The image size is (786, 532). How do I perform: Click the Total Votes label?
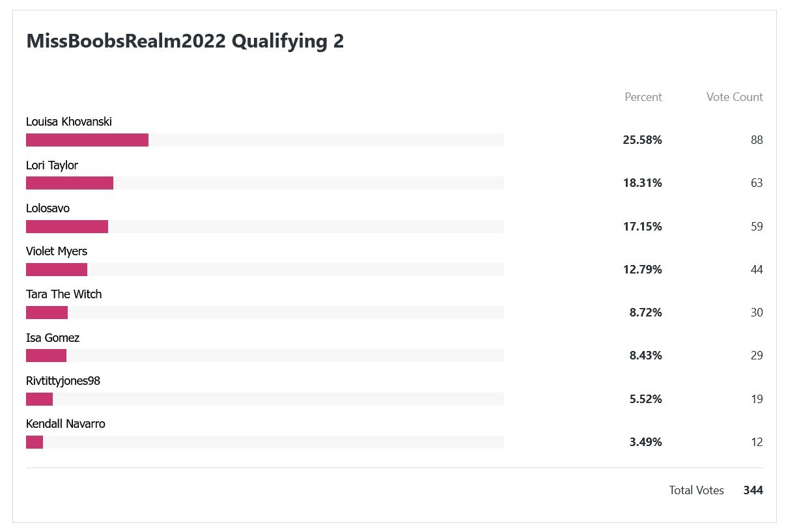pos(696,490)
